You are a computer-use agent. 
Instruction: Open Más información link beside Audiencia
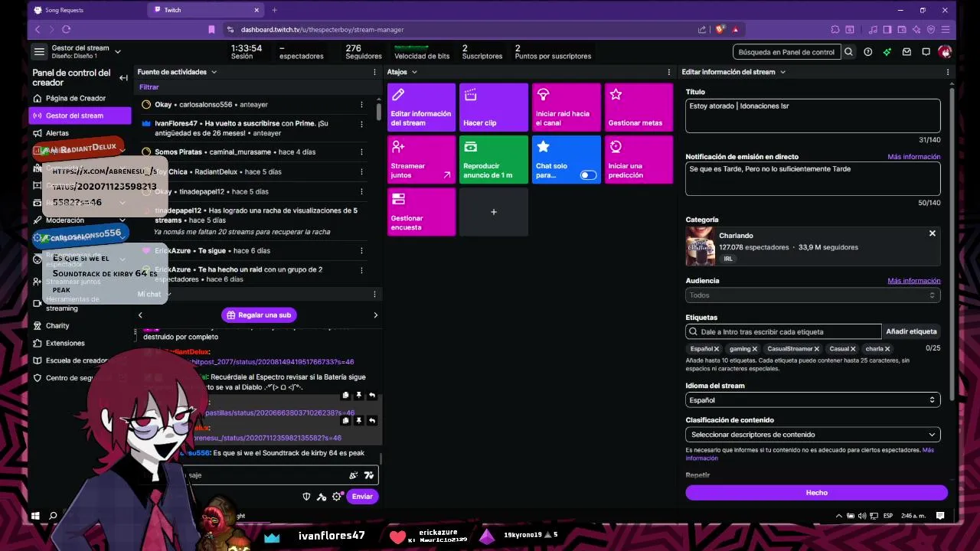tap(913, 281)
